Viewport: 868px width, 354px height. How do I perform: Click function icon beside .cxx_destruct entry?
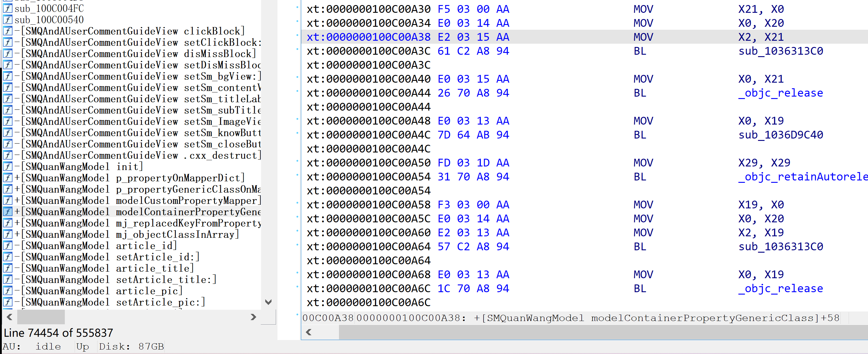pos(7,155)
